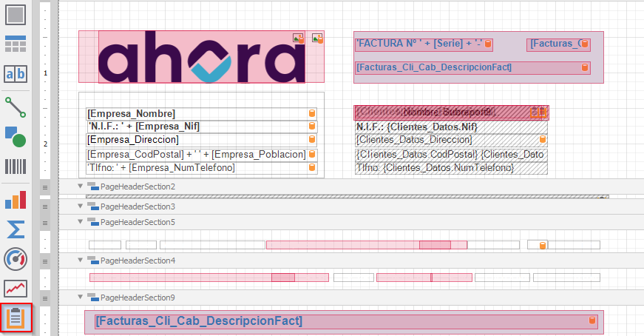Select the [Empresa_Direccion] field
Viewport: 644px width, 336px height.
click(202, 140)
